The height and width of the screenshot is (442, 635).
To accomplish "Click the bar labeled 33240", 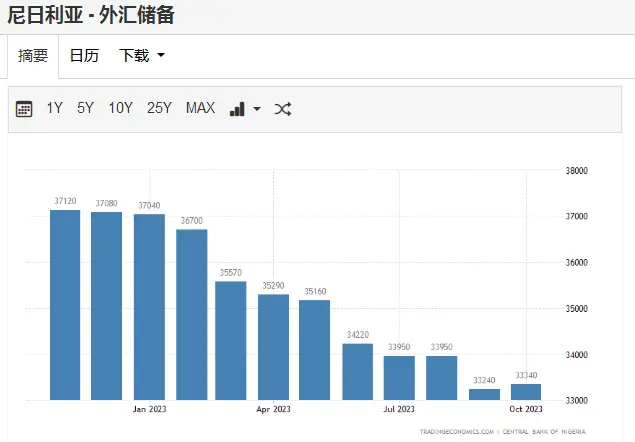I will [x=484, y=394].
